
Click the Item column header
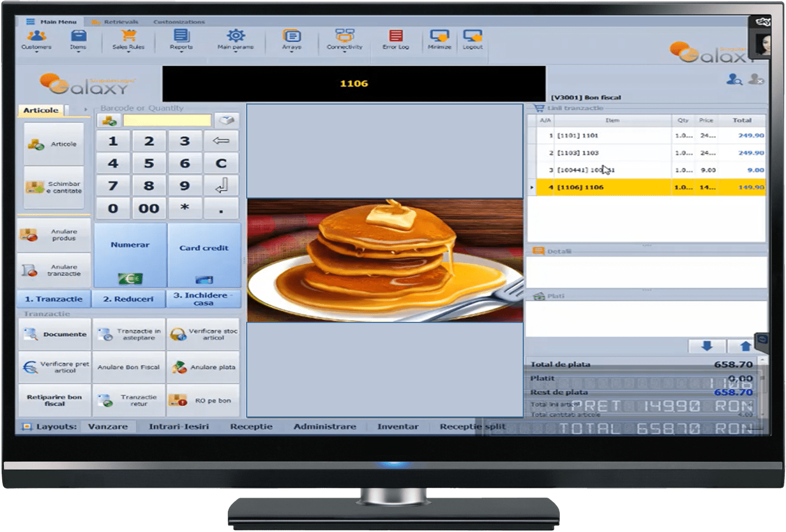coord(612,120)
